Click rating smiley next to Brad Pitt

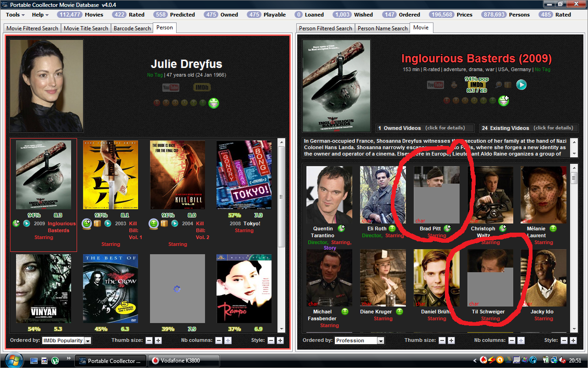point(447,229)
